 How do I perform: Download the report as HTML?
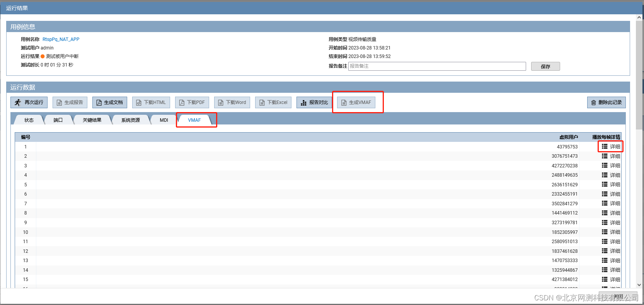[151, 102]
